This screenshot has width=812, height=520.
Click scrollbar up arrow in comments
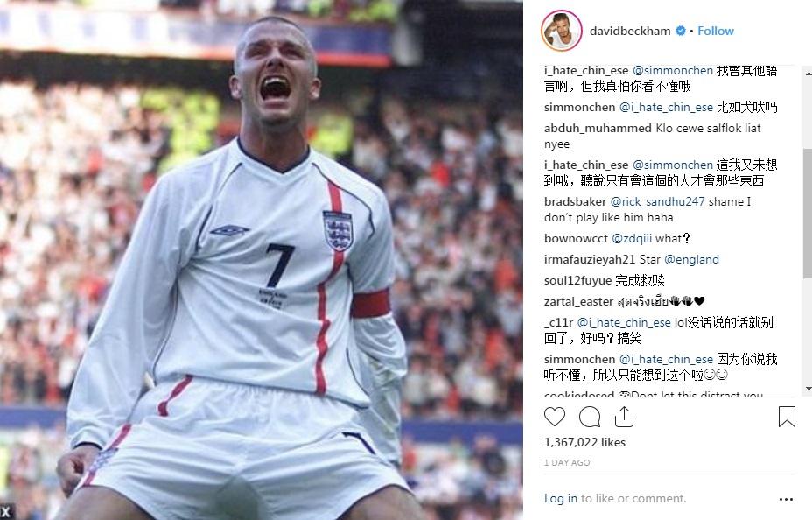(x=808, y=74)
